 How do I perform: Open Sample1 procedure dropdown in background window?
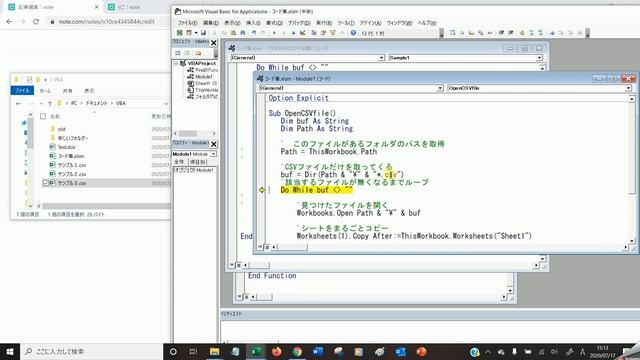pos(539,58)
